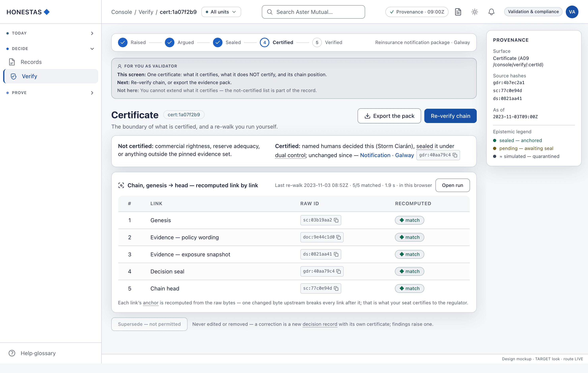Click the Sealed step checkmark
The image size is (588, 373).
tap(218, 42)
